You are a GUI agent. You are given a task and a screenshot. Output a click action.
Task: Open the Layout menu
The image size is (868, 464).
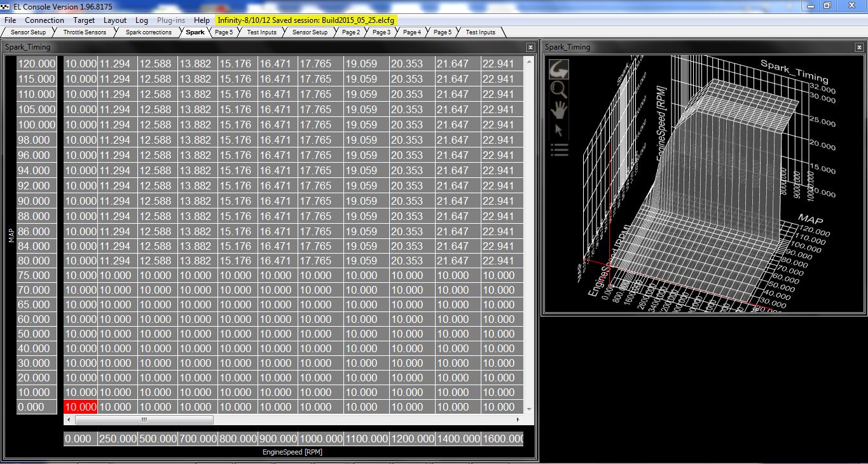(115, 20)
